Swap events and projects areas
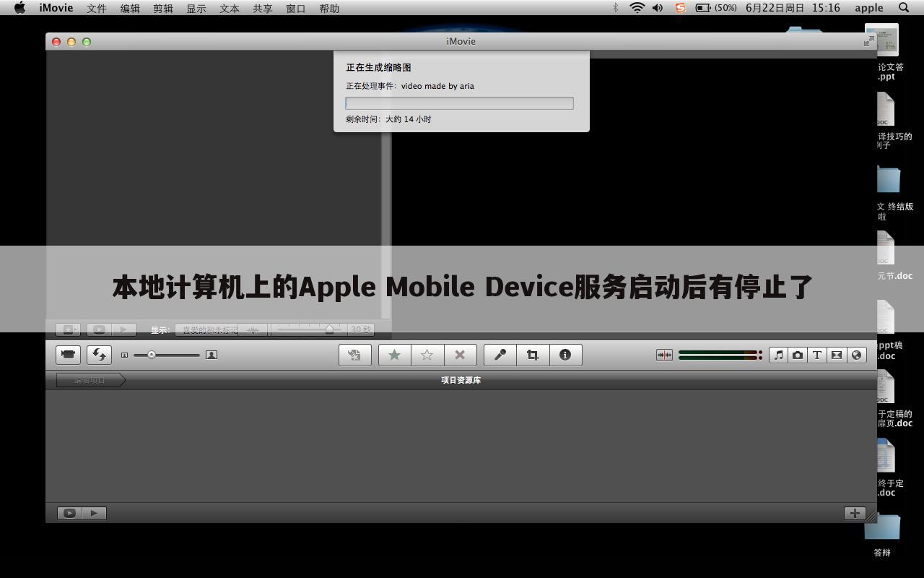 (x=100, y=355)
